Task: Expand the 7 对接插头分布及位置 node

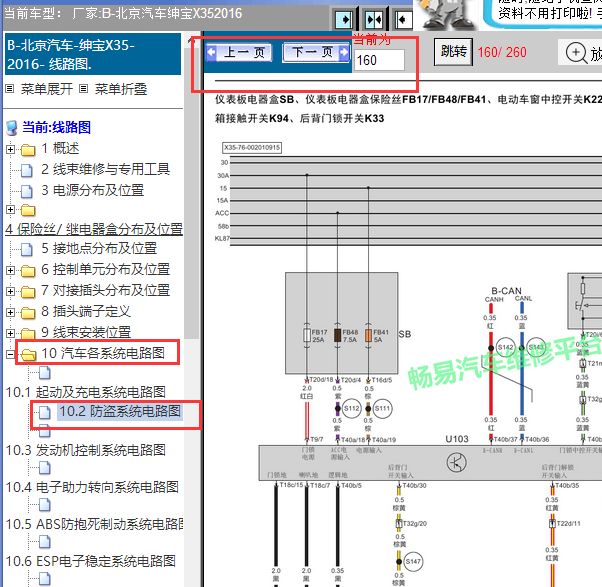Action: pos(10,291)
